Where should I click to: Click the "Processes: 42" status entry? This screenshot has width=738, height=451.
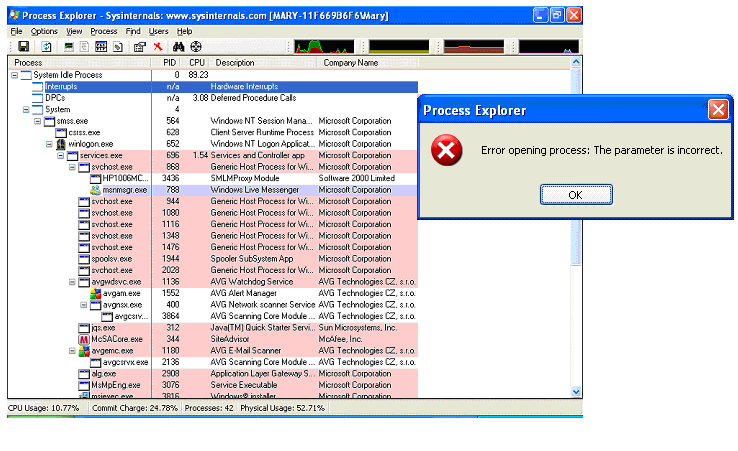click(209, 408)
